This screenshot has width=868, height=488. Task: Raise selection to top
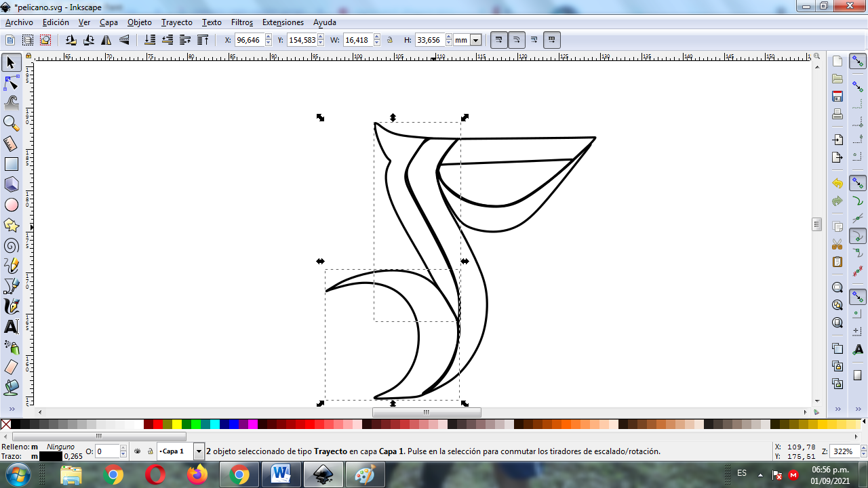click(x=203, y=40)
